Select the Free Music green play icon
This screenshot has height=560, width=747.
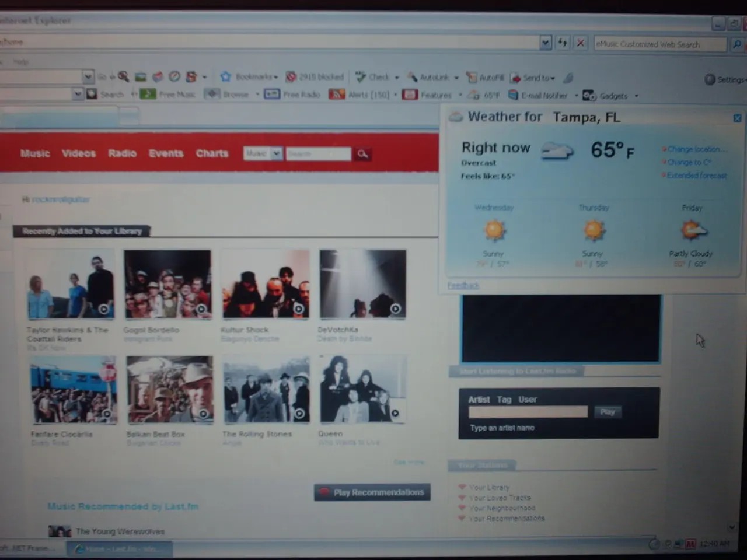[148, 94]
